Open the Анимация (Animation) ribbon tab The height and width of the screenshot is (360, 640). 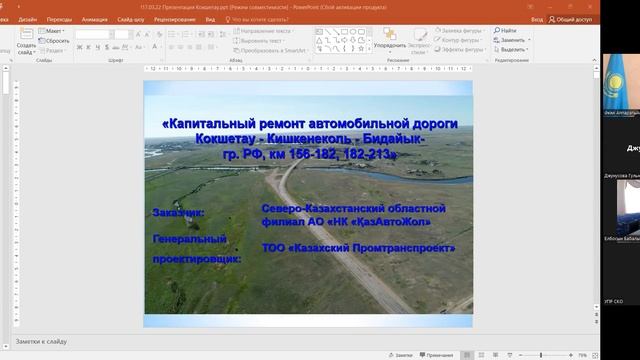94,20
